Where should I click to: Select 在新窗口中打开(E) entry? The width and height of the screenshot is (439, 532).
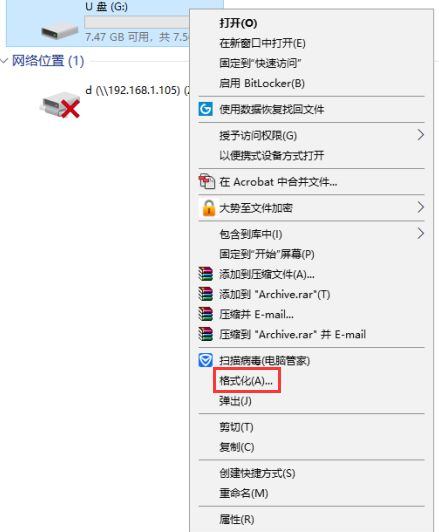coord(262,43)
